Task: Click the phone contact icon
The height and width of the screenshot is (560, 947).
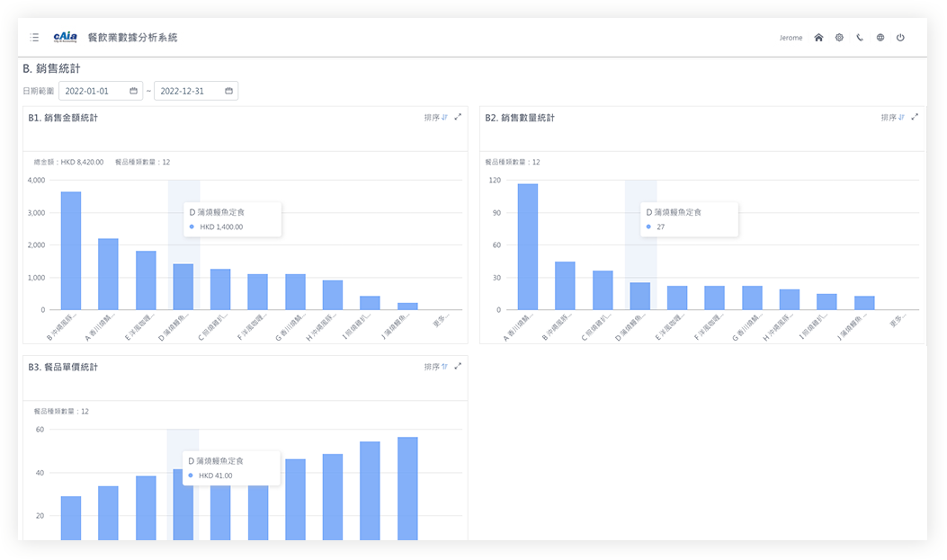Action: point(860,38)
